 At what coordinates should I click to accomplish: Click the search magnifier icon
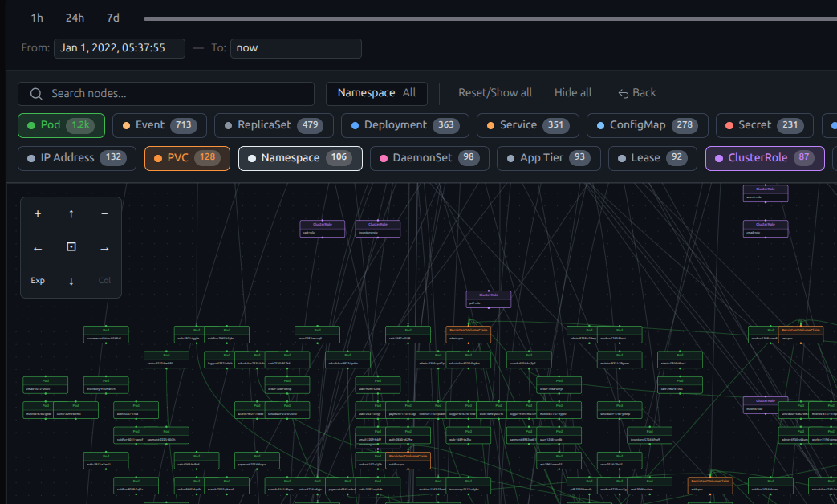click(x=35, y=94)
